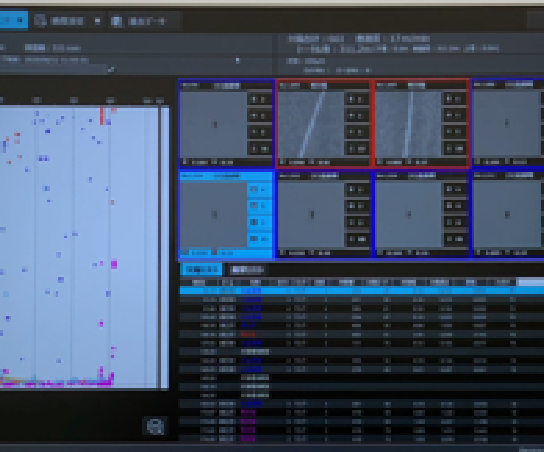Toggle the third side button in the first blue-bordered thumbnail

pyautogui.click(x=260, y=132)
